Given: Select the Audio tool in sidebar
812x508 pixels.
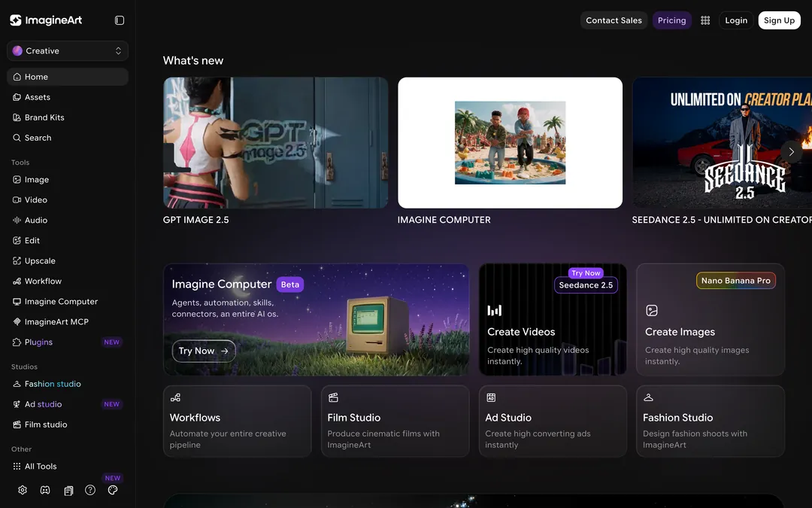Looking at the screenshot, I should tap(68, 220).
